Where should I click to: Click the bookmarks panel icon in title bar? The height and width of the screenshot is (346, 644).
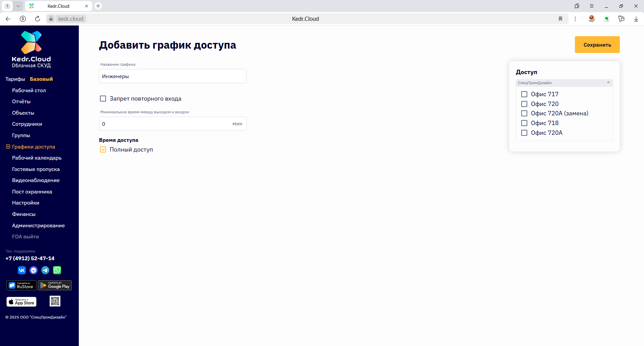[577, 6]
